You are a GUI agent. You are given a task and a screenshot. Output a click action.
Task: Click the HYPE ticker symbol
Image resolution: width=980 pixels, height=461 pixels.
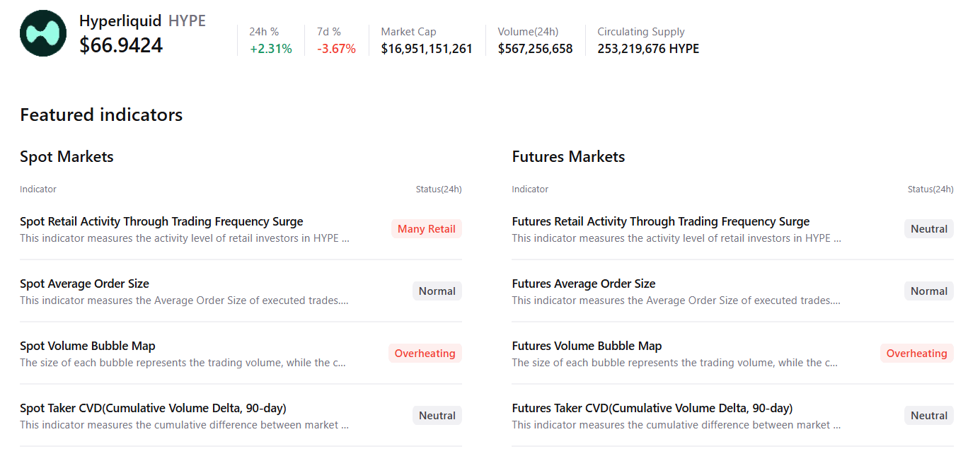(x=187, y=21)
